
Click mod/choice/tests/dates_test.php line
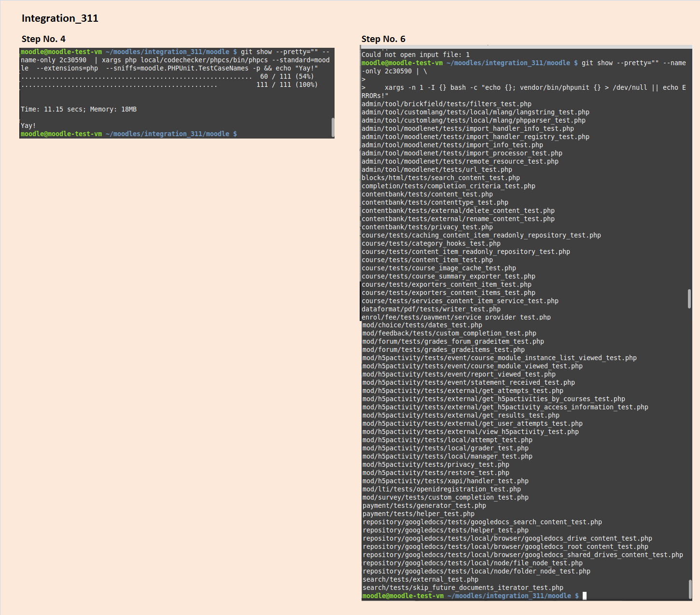[422, 325]
